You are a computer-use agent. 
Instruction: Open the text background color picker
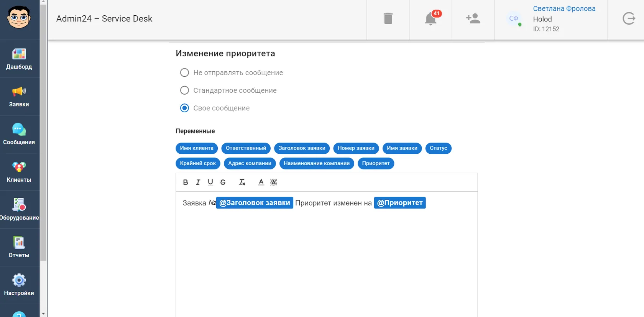274,182
